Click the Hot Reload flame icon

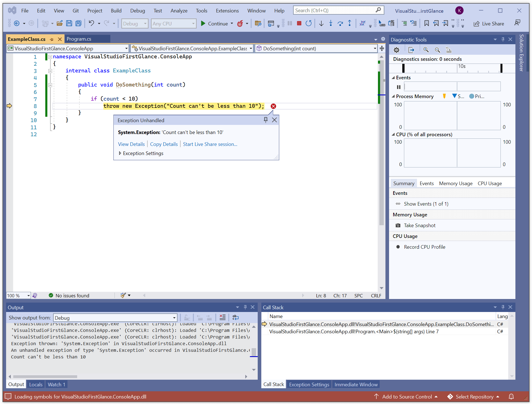240,23
